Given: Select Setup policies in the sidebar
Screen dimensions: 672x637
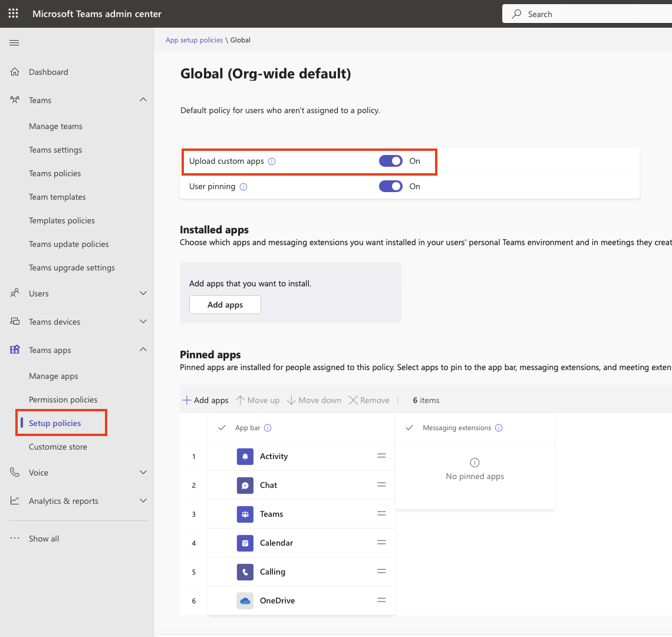Looking at the screenshot, I should (x=55, y=423).
